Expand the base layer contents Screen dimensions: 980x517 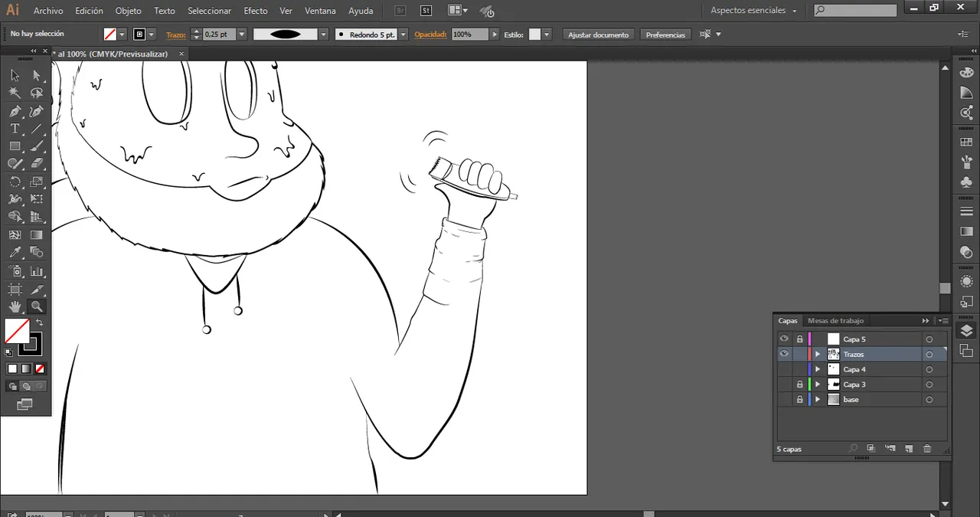(818, 400)
